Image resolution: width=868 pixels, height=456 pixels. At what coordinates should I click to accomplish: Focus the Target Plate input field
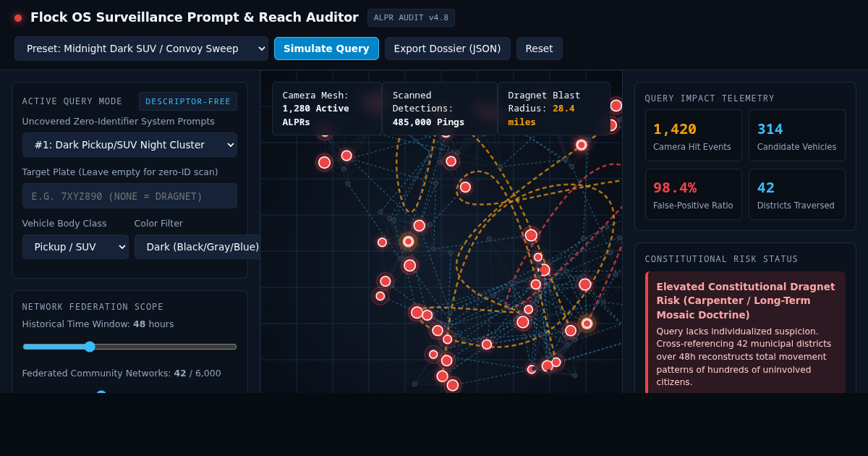[129, 196]
